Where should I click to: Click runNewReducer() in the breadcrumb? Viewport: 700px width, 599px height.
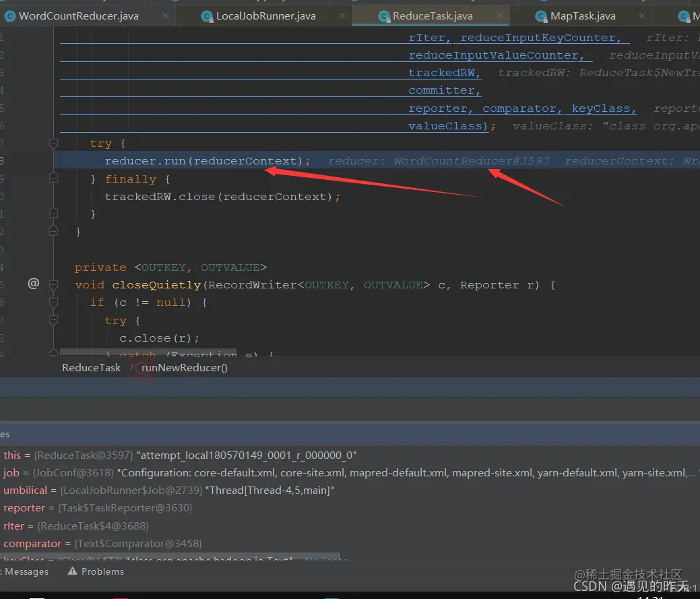[185, 368]
